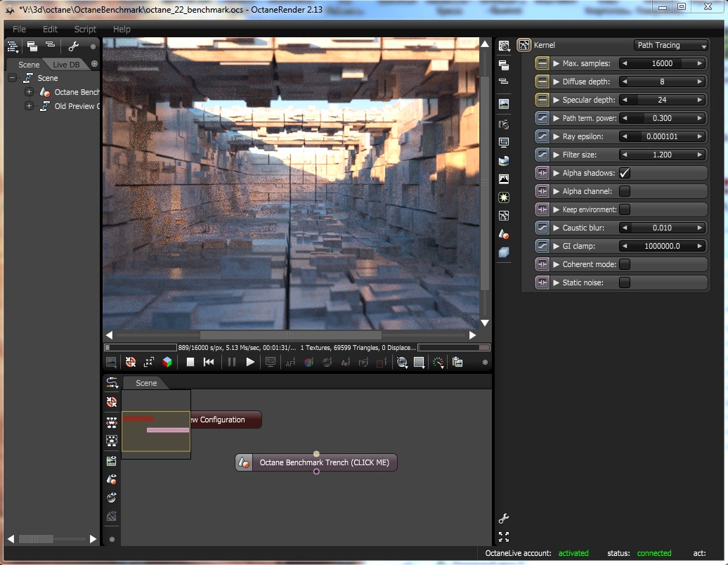Click the node graph minimap thumbnail

[156, 424]
